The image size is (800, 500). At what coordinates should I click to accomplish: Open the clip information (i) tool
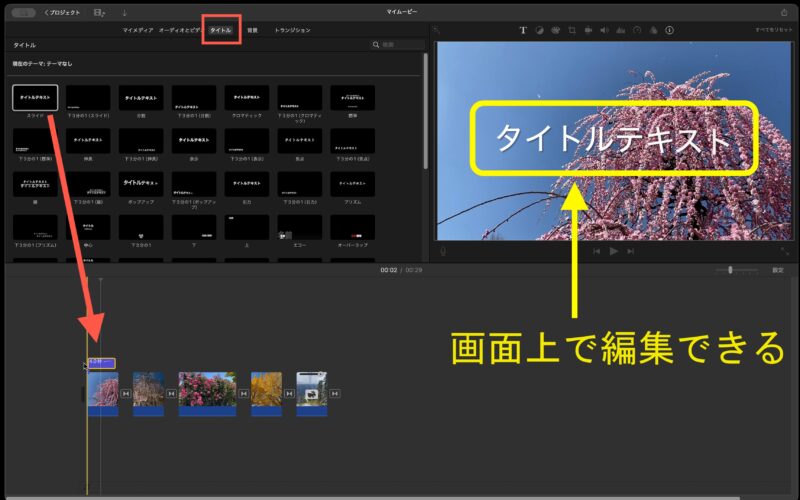coord(669,30)
